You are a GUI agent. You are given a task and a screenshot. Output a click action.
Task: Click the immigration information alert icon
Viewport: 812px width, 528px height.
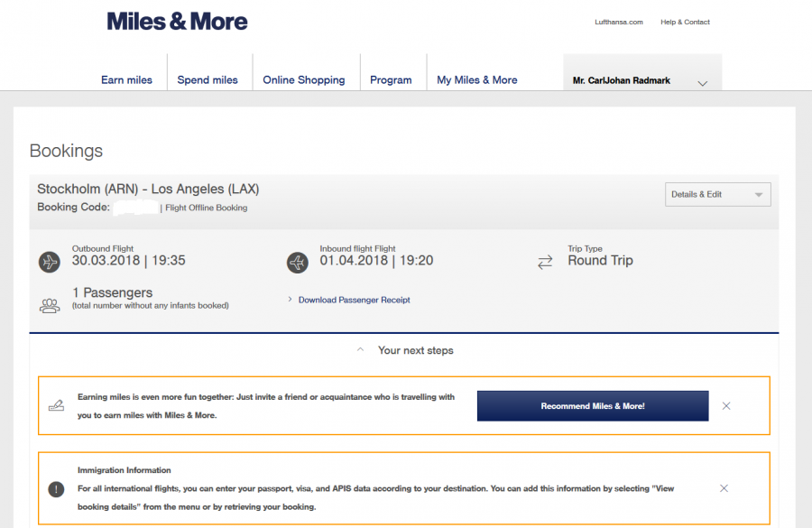click(x=56, y=488)
